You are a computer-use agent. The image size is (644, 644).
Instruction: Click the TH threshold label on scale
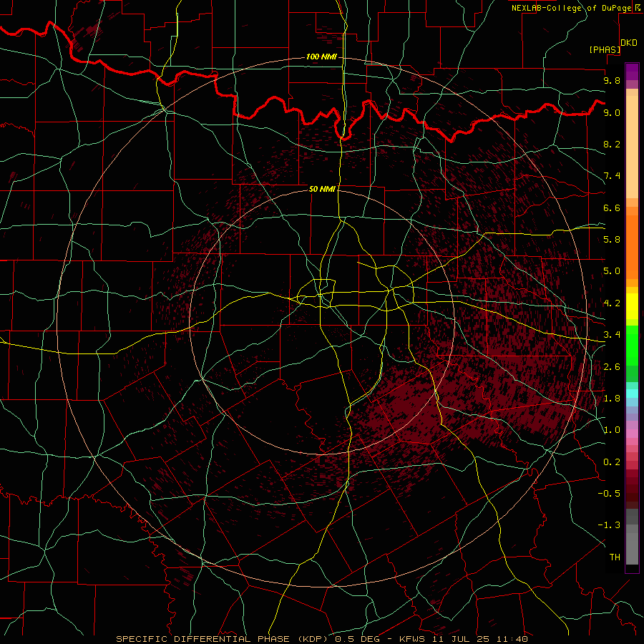pos(615,557)
